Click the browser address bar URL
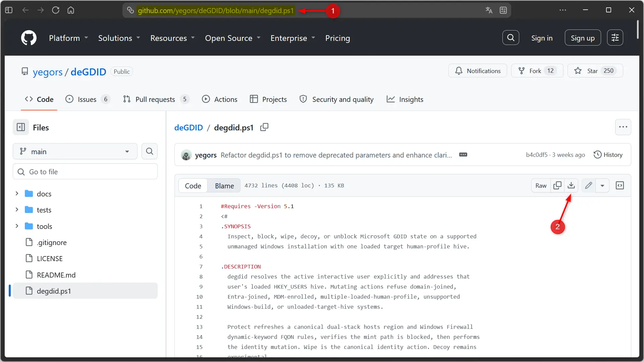The height and width of the screenshot is (362, 644). point(215,10)
